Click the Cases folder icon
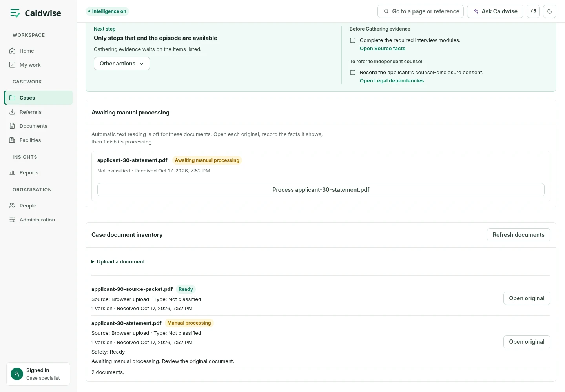Image resolution: width=565 pixels, height=392 pixels. pos(12,98)
